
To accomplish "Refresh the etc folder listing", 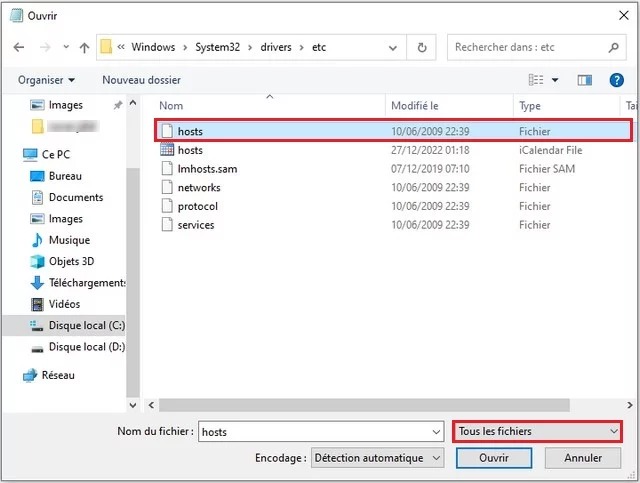I will point(422,47).
